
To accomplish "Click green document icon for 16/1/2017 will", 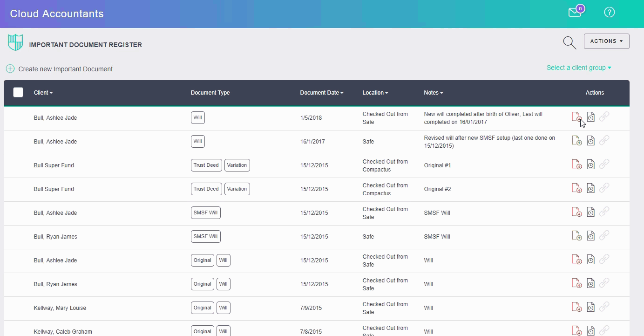I will point(576,140).
